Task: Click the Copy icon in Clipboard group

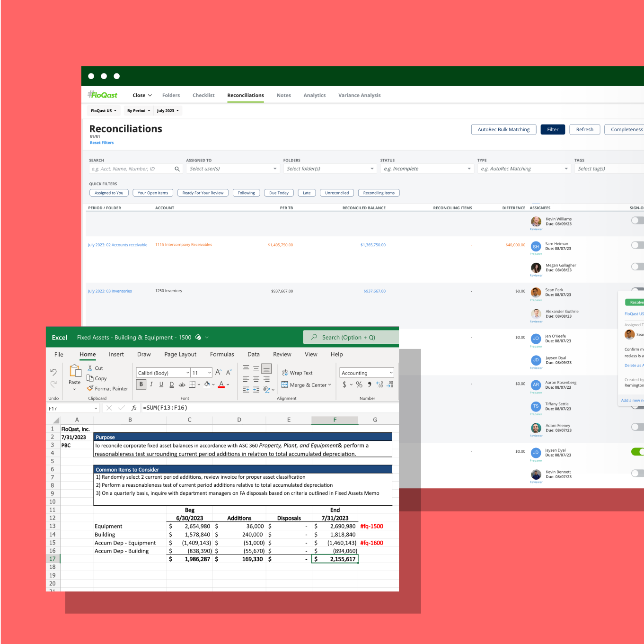Action: [x=90, y=378]
